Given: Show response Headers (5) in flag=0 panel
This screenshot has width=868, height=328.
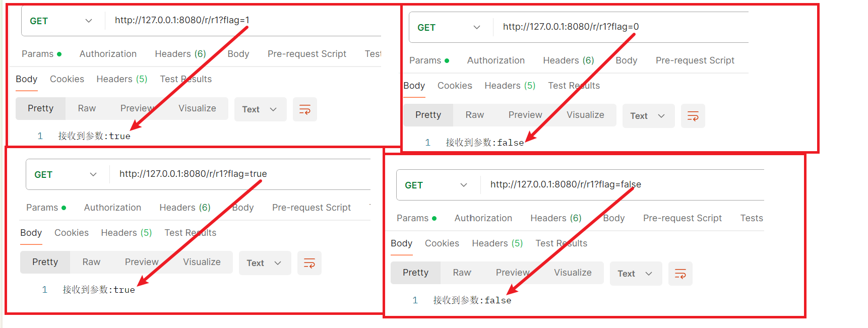Looking at the screenshot, I should point(510,86).
